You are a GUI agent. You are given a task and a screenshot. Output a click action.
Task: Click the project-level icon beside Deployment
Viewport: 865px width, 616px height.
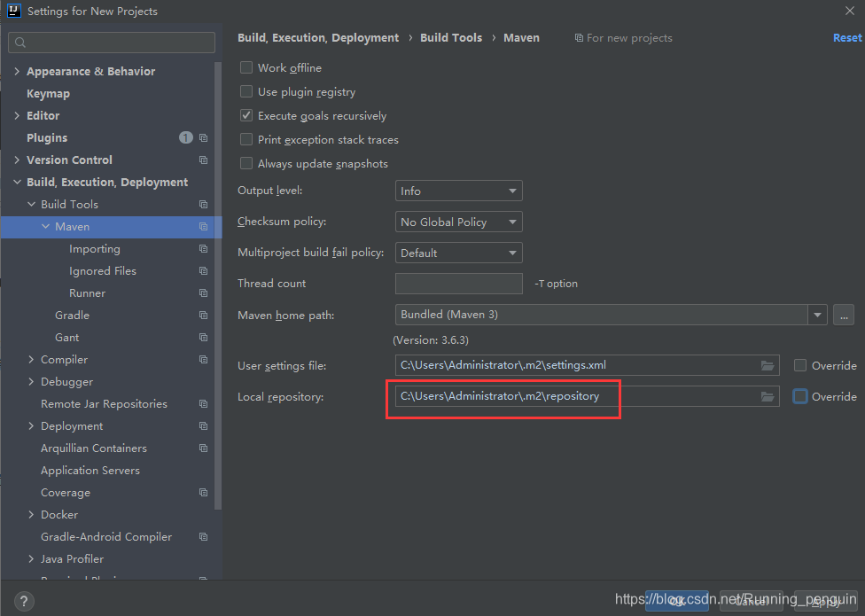[x=203, y=425]
